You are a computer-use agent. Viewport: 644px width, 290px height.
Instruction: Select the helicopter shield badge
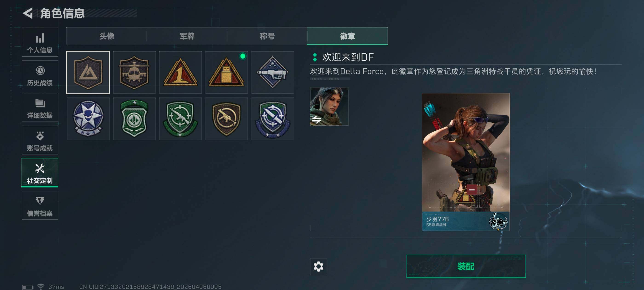[x=134, y=72]
